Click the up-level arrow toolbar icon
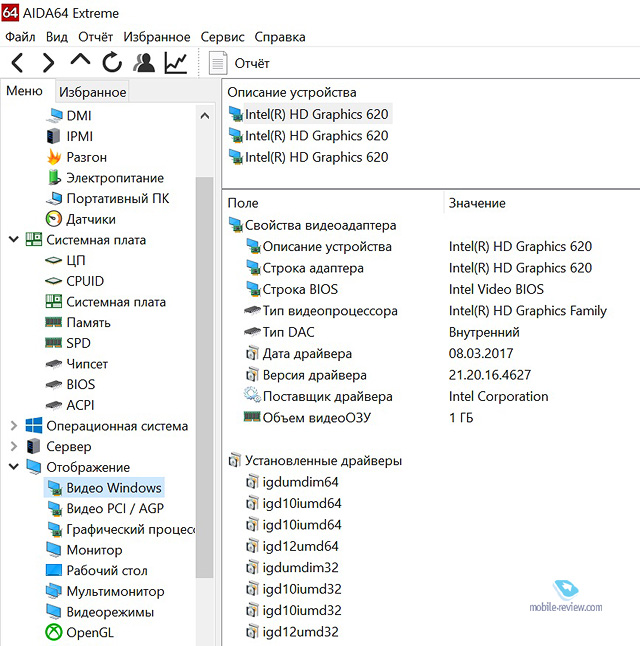Viewport: 640px width, 646px height. pyautogui.click(x=80, y=60)
